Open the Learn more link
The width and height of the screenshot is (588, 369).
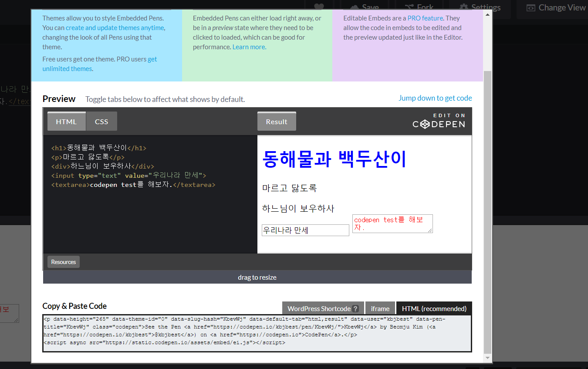pos(249,47)
